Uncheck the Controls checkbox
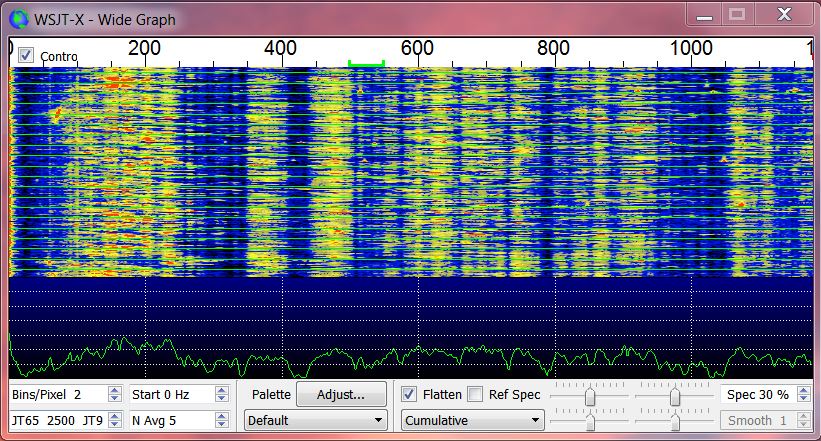The image size is (821, 441). click(x=26, y=55)
